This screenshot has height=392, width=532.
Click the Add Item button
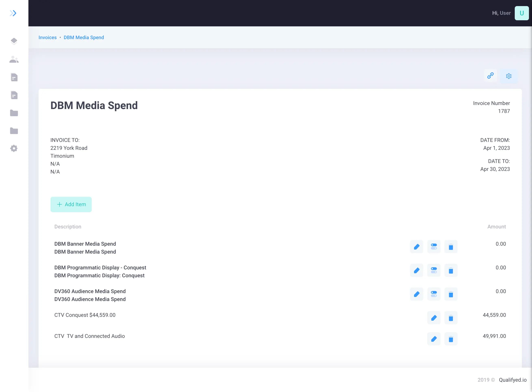71,204
